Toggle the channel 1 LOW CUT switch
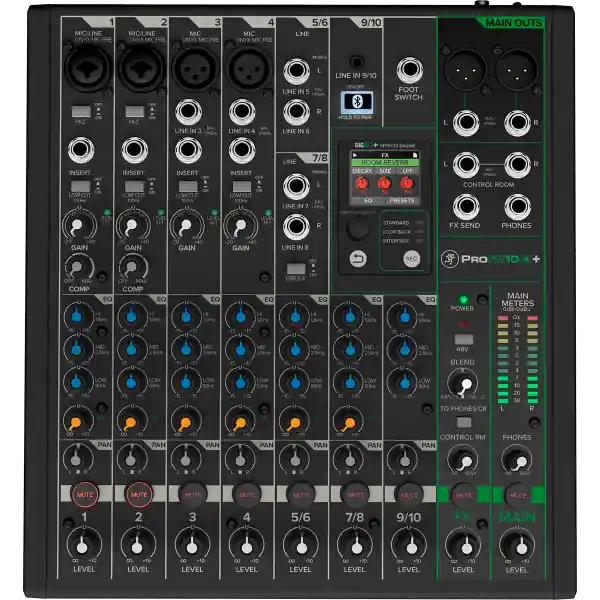Image resolution: width=600 pixels, height=600 pixels. [81, 186]
